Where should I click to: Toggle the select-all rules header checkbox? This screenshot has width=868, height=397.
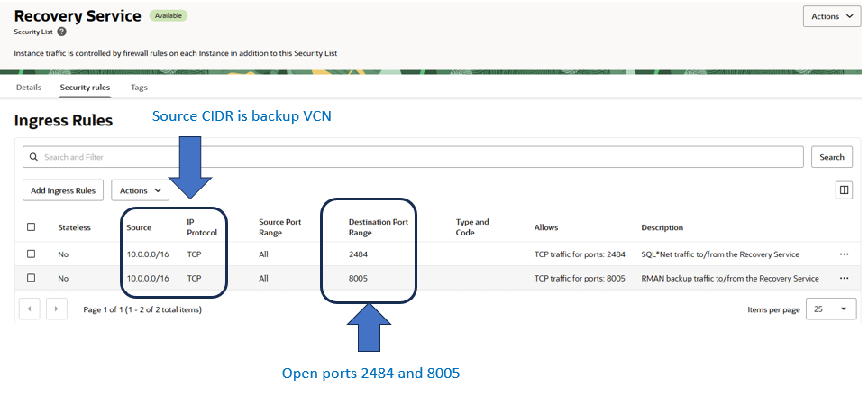(32, 227)
